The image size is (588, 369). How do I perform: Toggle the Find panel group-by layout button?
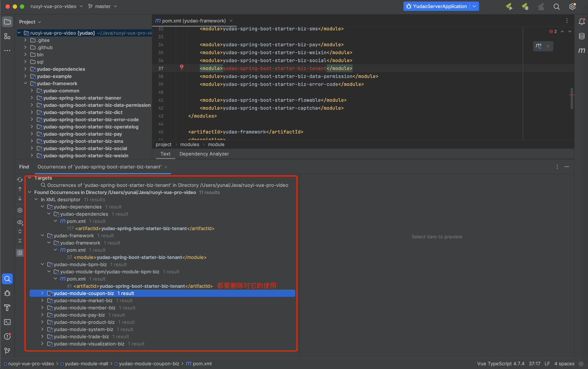pos(20,253)
